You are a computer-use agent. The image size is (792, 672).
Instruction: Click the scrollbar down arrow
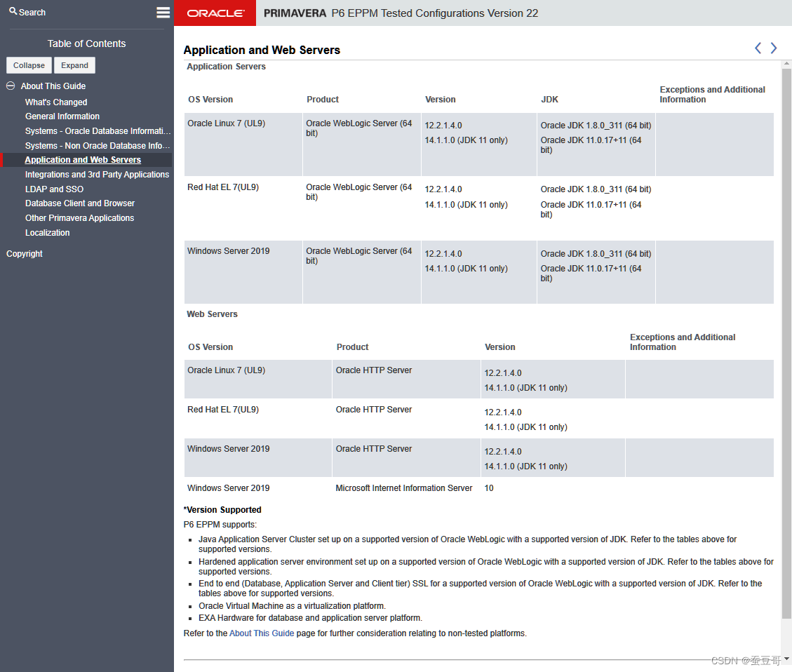click(x=786, y=659)
